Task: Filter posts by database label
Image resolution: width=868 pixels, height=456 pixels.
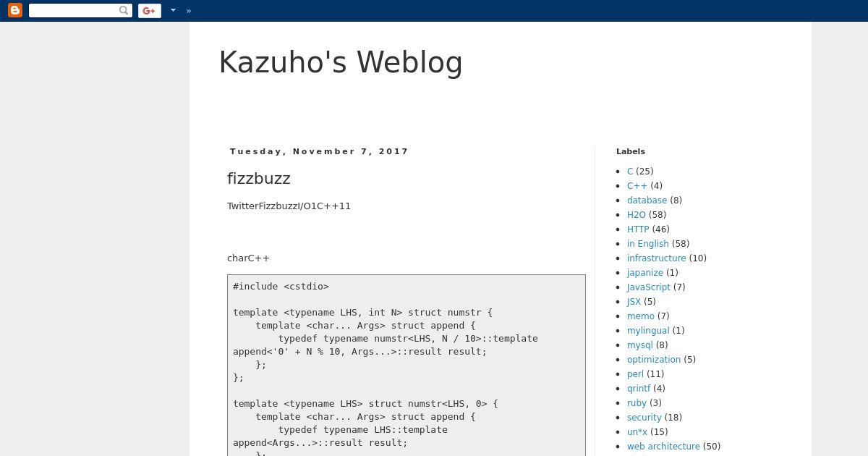Action: click(647, 200)
